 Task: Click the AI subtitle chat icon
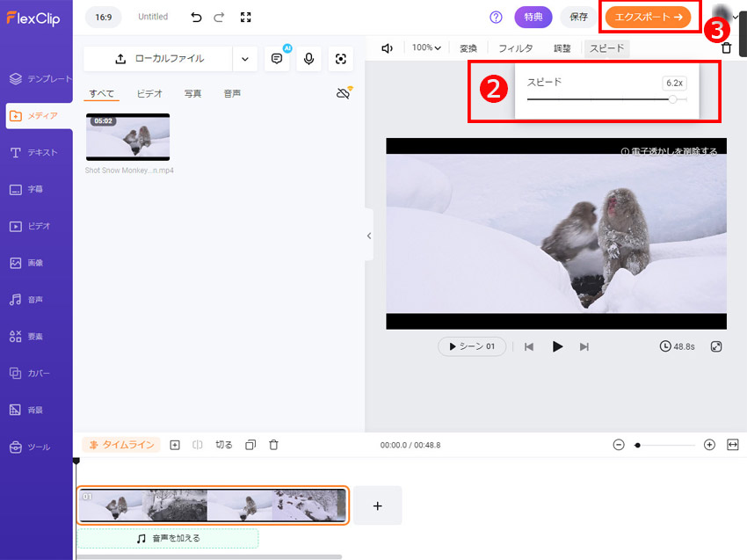(x=277, y=59)
